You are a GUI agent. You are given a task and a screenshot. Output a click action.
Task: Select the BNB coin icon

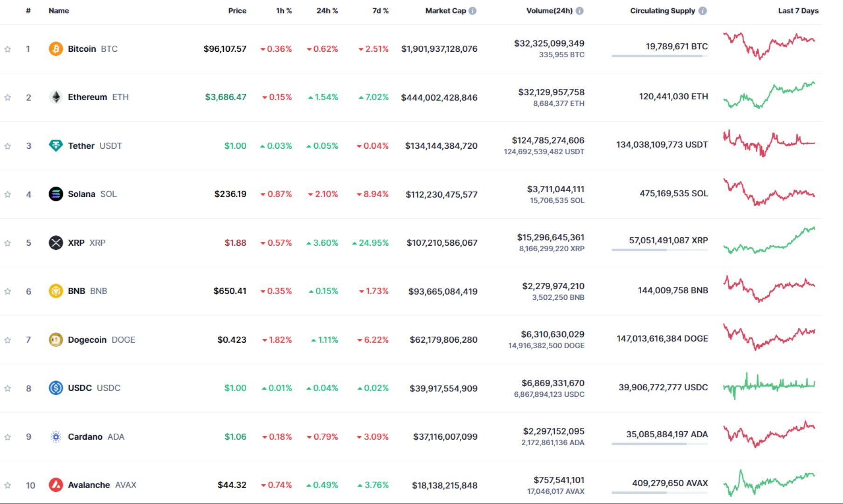point(55,291)
